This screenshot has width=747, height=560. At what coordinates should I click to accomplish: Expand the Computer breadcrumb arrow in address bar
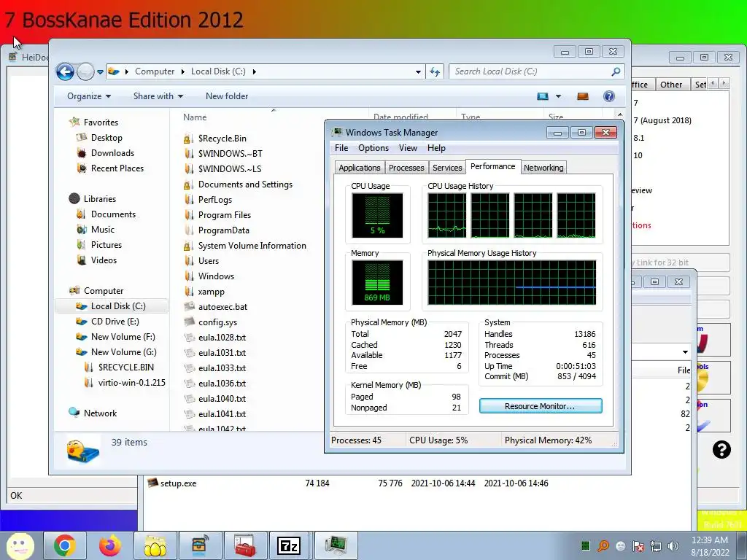pyautogui.click(x=183, y=71)
